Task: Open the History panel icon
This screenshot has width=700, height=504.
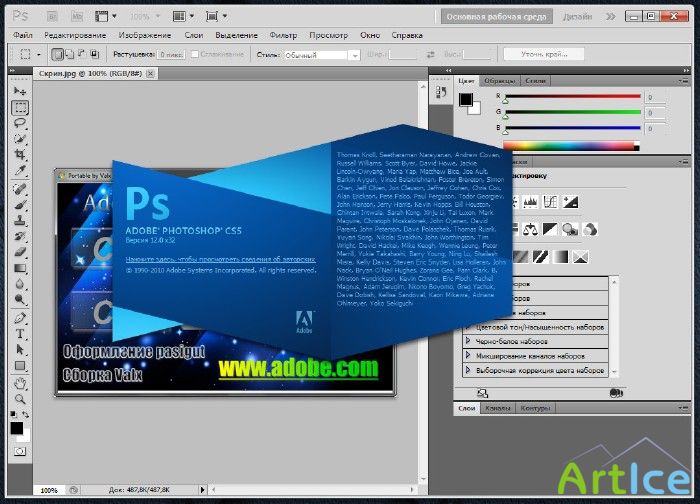Action: (x=441, y=92)
